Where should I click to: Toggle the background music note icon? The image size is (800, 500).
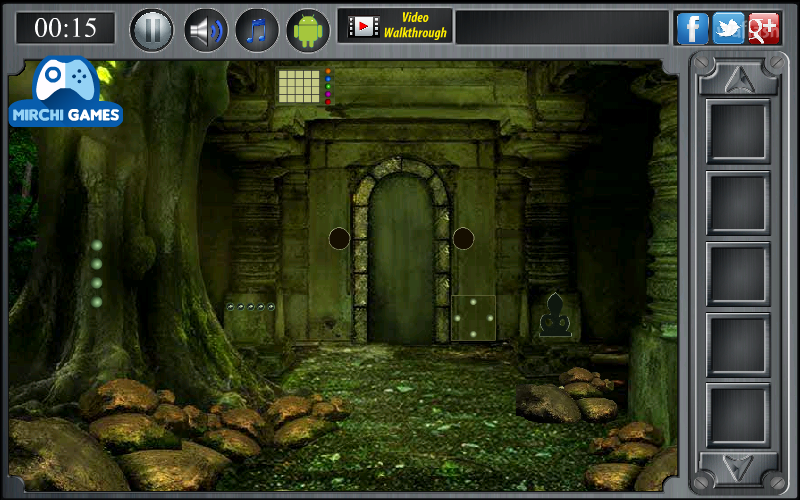(x=257, y=30)
